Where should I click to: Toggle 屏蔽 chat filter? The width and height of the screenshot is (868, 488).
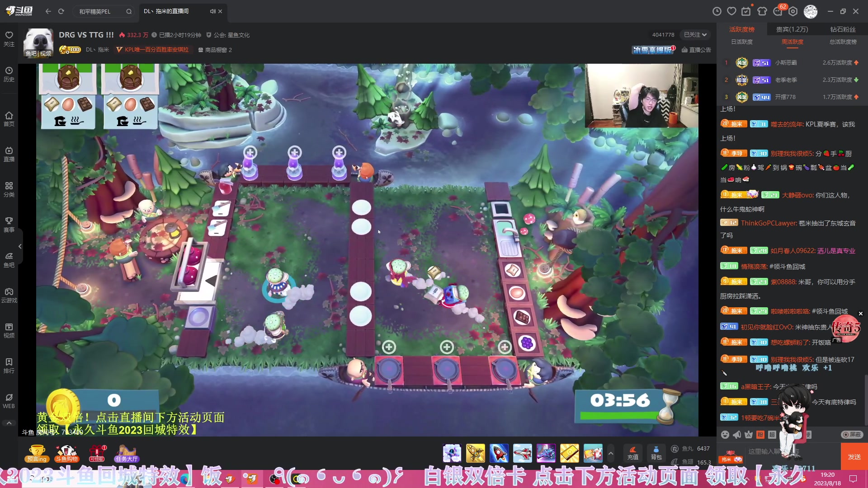[x=852, y=434]
